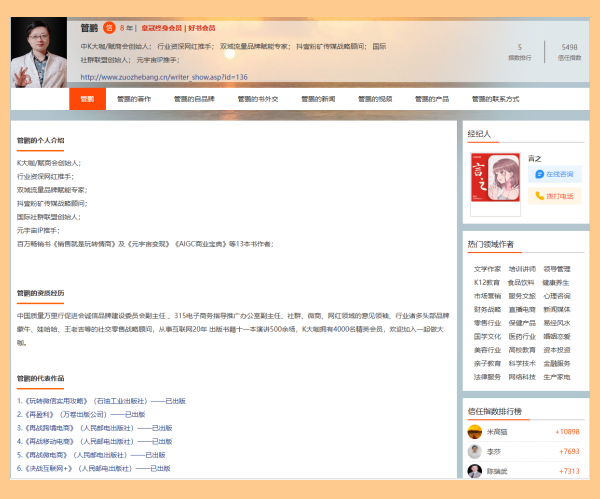
Task: Open 木同猫's avatar in the ranking list
Action: 475,431
